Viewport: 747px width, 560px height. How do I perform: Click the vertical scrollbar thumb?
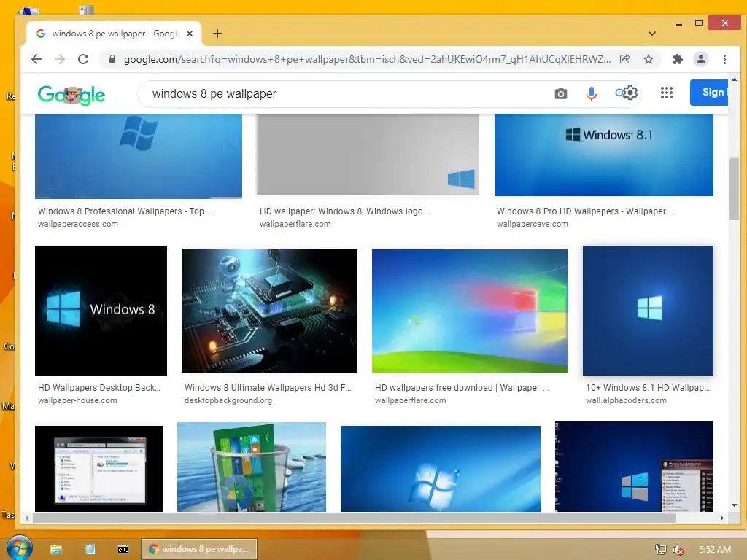734,189
